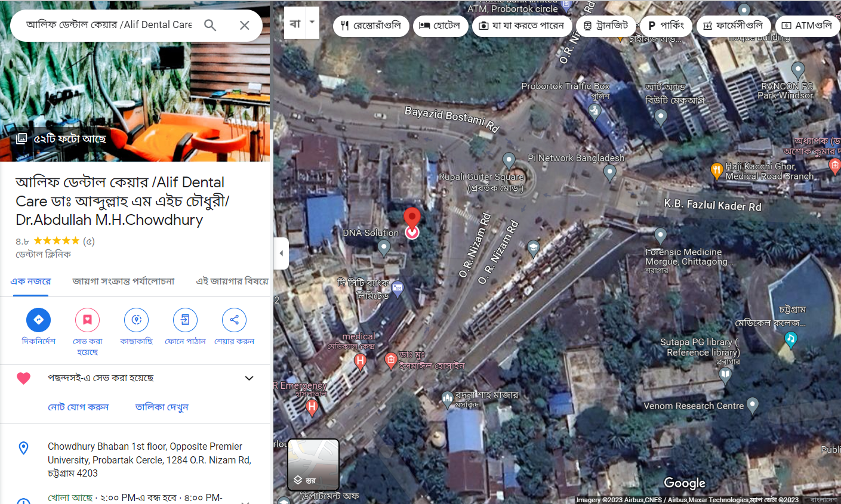The width and height of the screenshot is (841, 504).
Task: Click the Venom Research Centre marker
Action: [x=753, y=405]
